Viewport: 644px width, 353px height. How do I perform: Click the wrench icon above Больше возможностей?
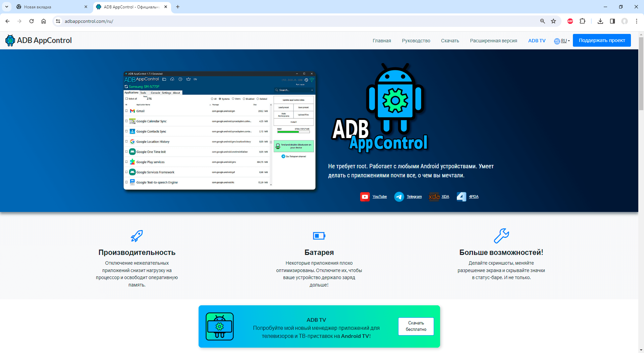pyautogui.click(x=501, y=236)
